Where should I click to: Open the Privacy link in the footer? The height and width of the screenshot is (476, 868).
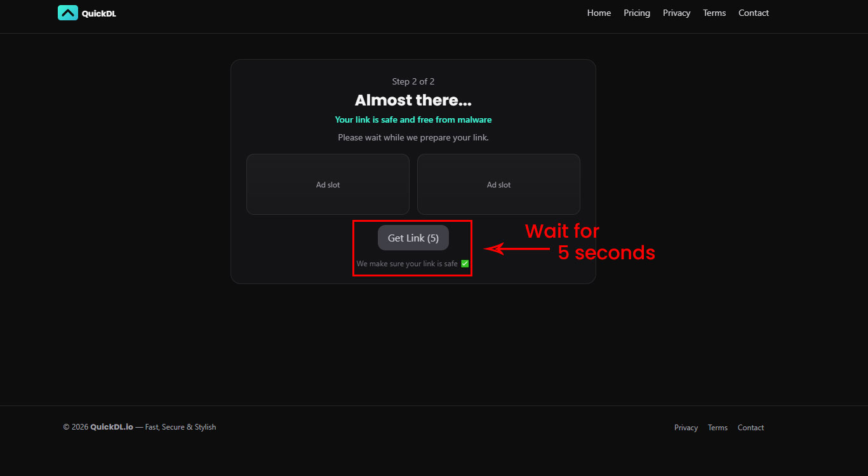point(686,428)
